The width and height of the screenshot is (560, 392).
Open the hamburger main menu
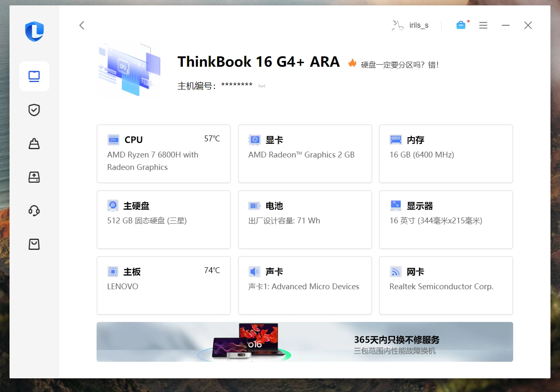[x=483, y=25]
